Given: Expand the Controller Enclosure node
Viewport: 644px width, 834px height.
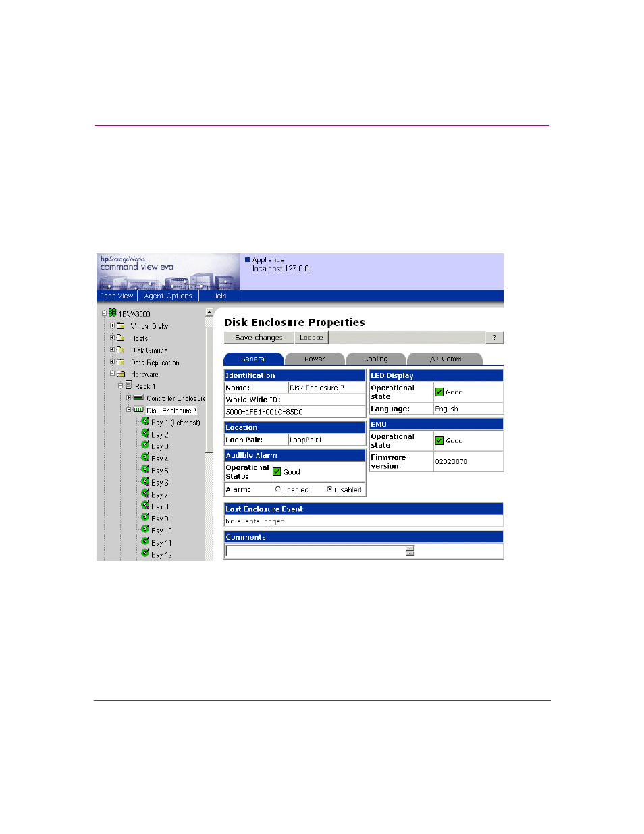Looking at the screenshot, I should tap(129, 398).
